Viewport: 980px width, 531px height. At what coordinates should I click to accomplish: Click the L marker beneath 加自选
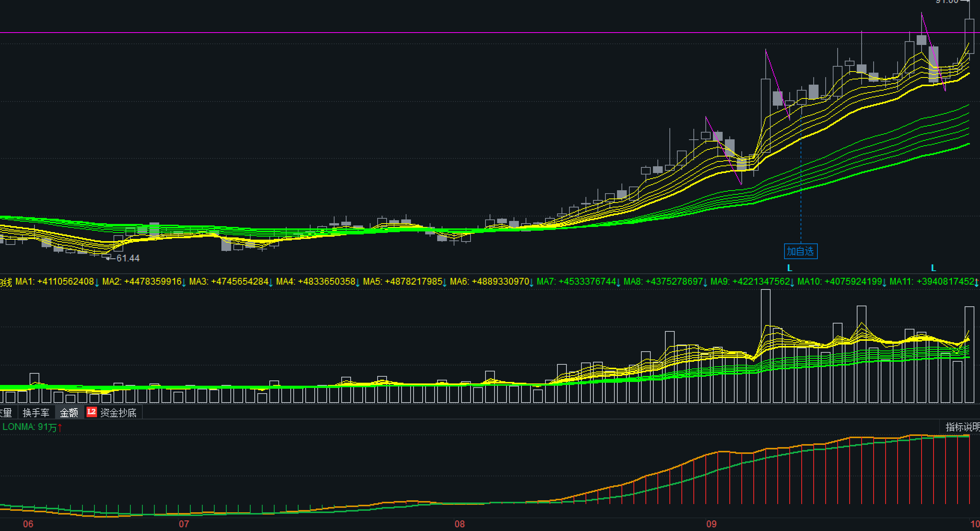point(789,268)
